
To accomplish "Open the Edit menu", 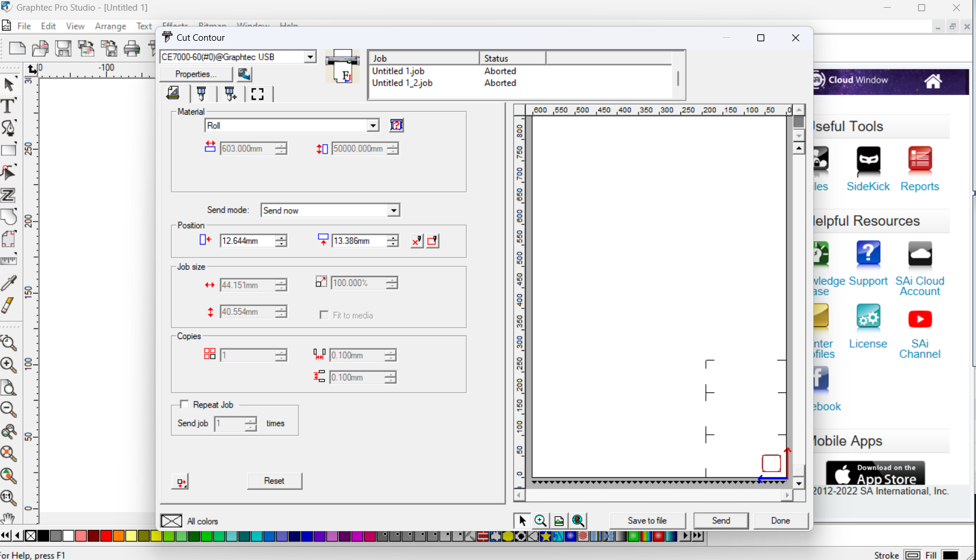I will [x=48, y=26].
